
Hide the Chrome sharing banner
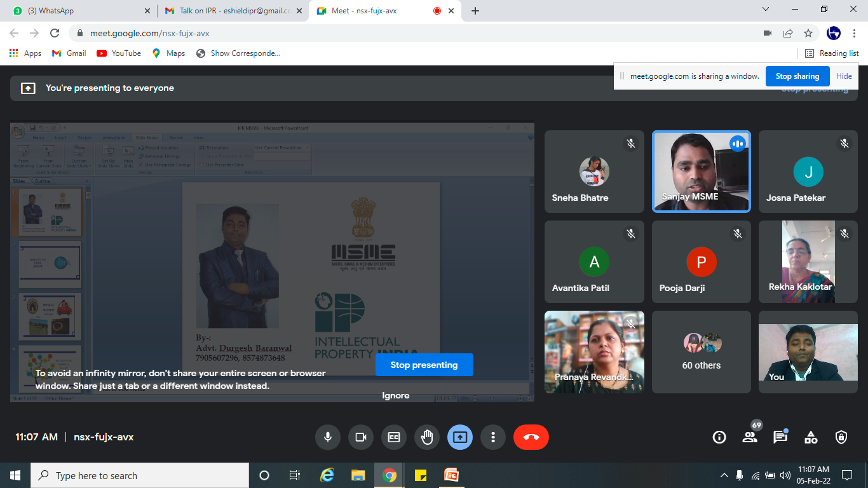click(x=844, y=76)
